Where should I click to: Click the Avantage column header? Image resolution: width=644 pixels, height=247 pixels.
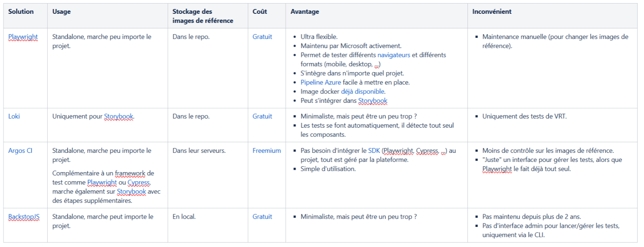[304, 11]
